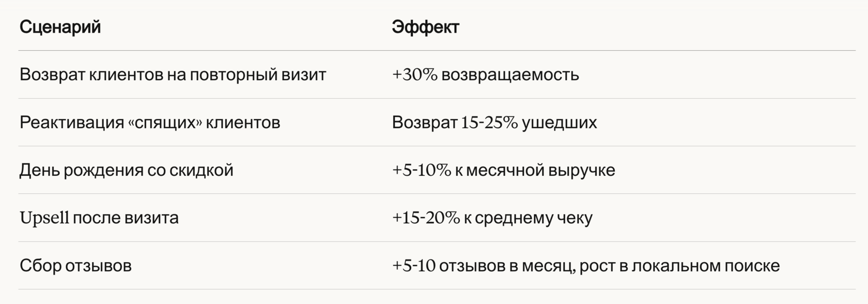Click the Возврат 15-25% ушедших cell

pyautogui.click(x=494, y=123)
